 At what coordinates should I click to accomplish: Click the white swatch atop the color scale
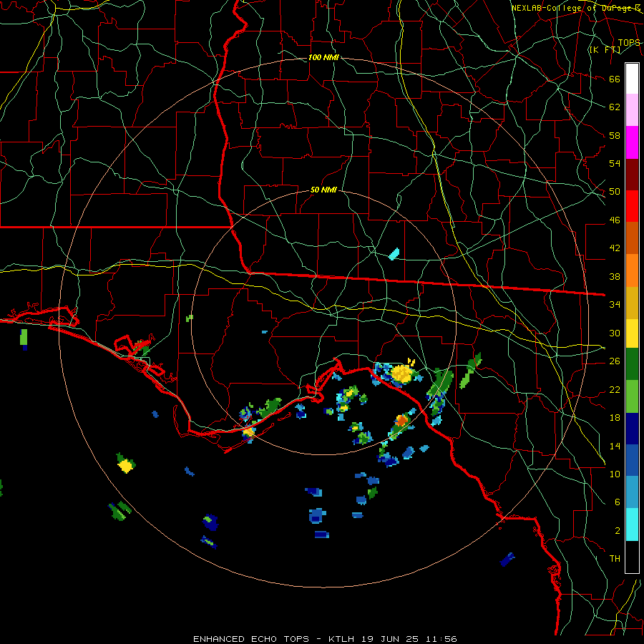coord(632,79)
